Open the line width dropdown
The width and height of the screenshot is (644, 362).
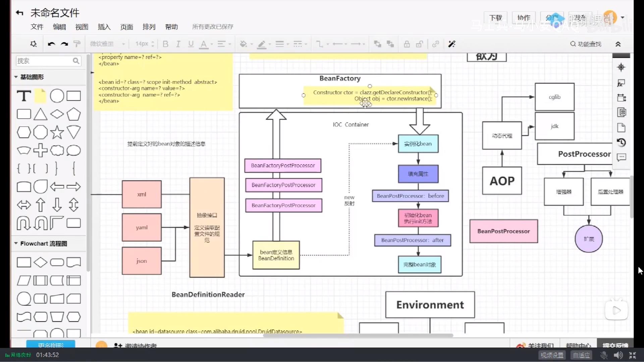282,44
